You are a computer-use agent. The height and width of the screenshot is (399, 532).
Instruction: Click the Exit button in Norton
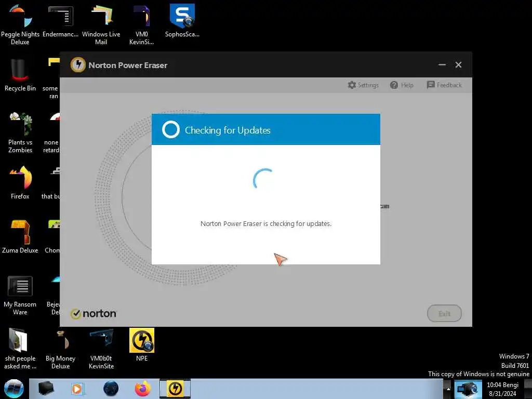point(444,313)
